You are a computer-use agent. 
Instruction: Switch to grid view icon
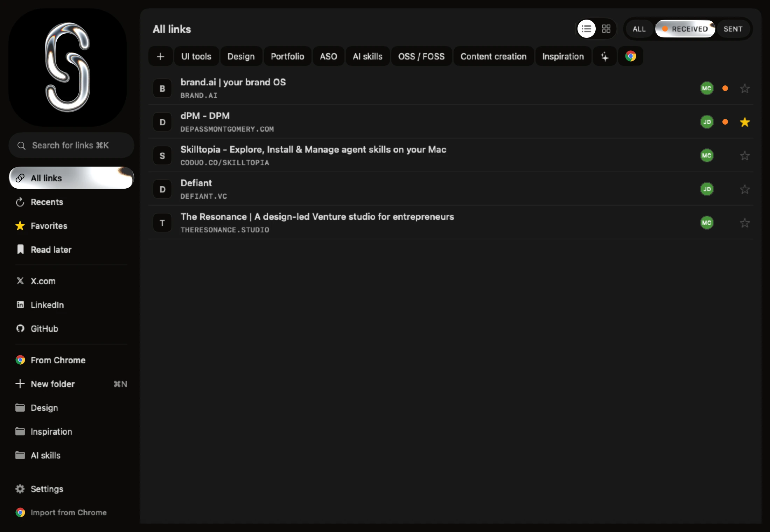(606, 29)
